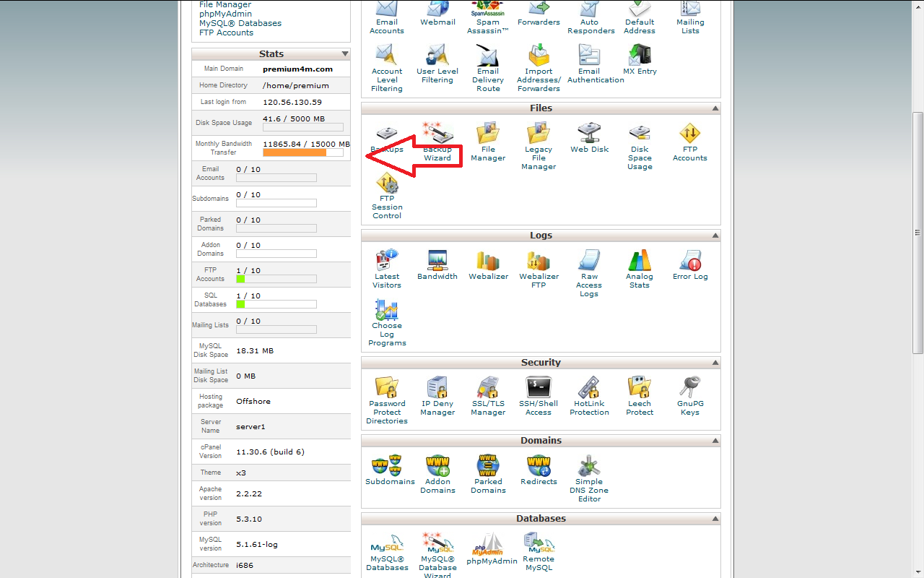Open the Subdomains icon in Domains section
The height and width of the screenshot is (578, 924).
pyautogui.click(x=387, y=465)
